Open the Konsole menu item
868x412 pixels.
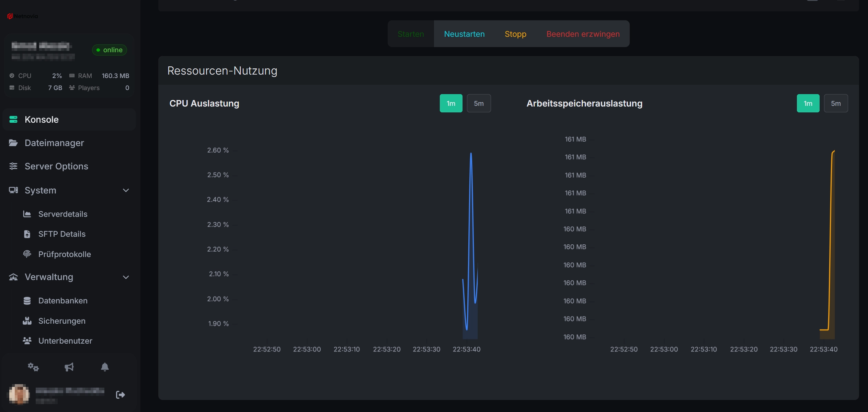[42, 120]
